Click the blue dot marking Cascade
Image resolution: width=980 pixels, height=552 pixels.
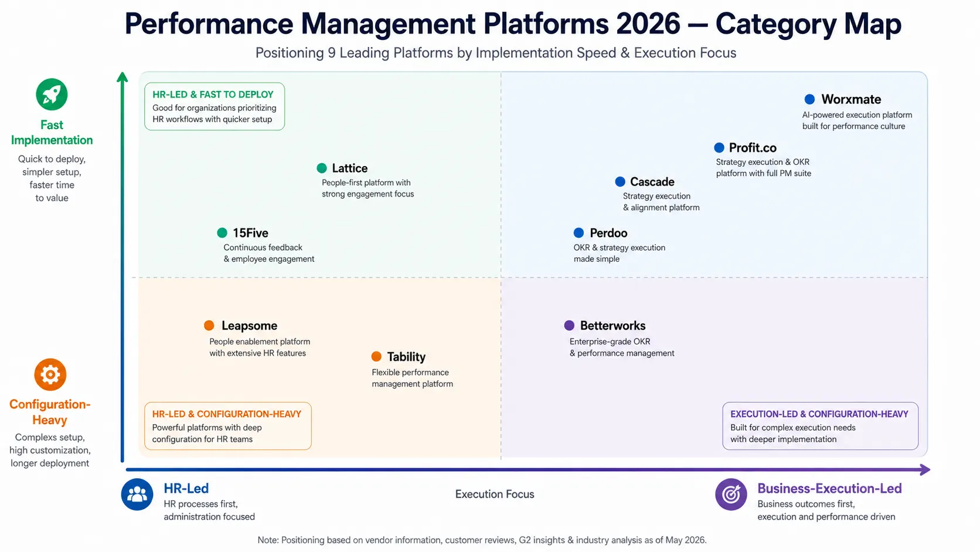[x=620, y=181]
